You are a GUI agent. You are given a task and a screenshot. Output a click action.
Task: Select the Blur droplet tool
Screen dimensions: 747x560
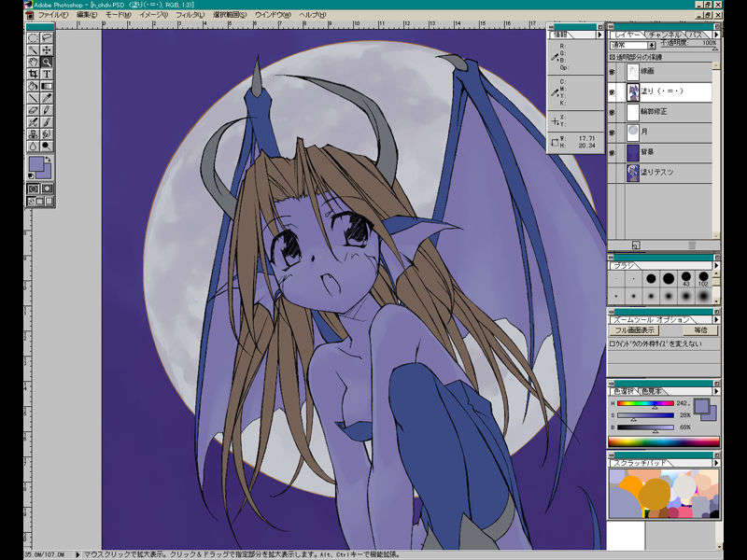point(33,147)
